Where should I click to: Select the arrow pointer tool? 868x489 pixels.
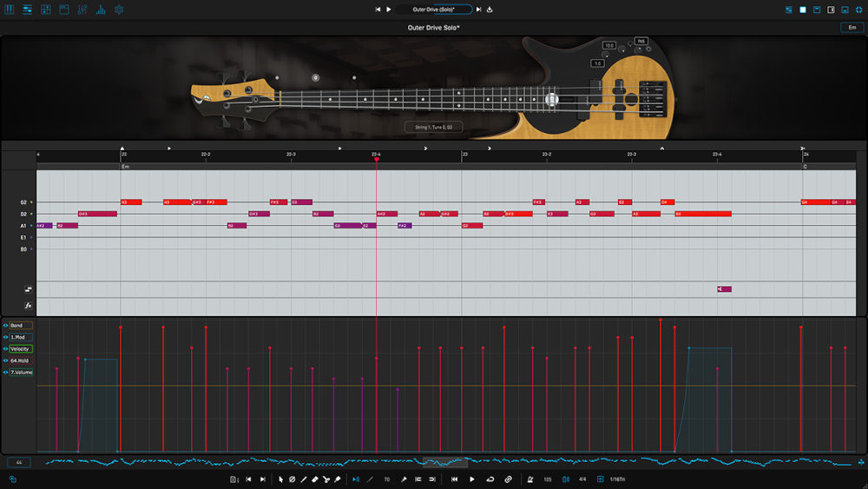coord(281,479)
